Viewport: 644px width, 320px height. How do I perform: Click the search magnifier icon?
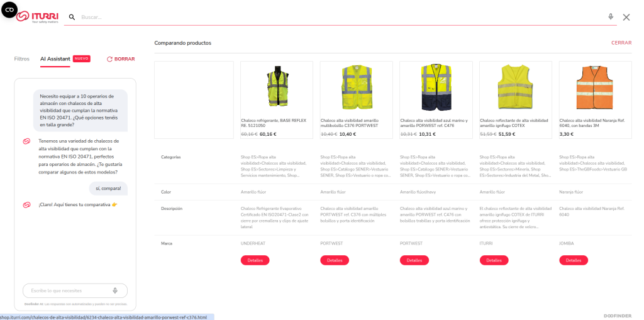[72, 17]
